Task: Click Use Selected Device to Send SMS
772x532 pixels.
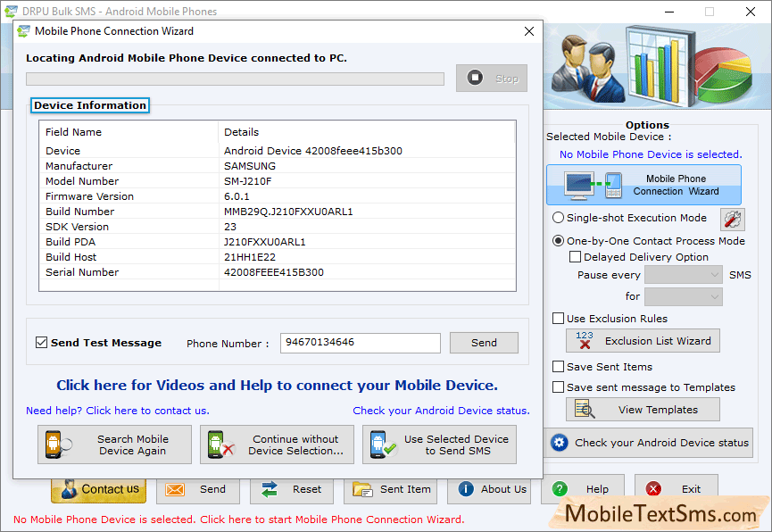Action: 439,445
